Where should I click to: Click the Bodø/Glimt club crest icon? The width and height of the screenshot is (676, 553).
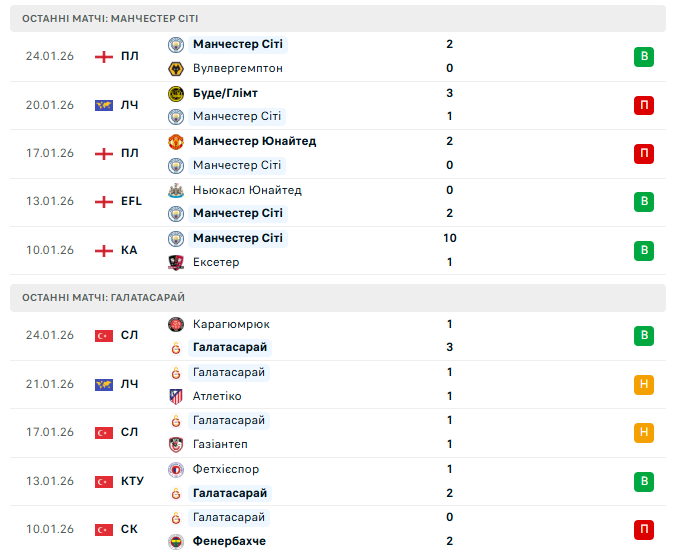click(x=176, y=93)
